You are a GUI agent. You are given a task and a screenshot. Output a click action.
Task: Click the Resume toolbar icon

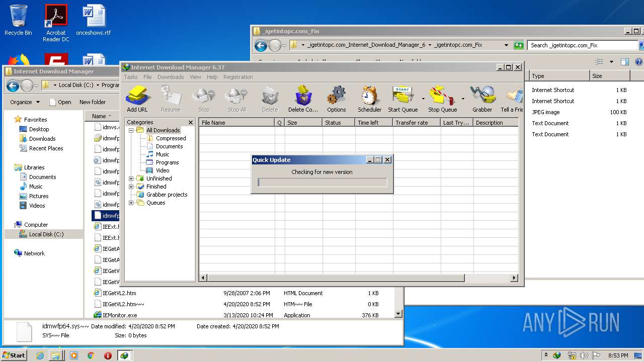coord(171,99)
